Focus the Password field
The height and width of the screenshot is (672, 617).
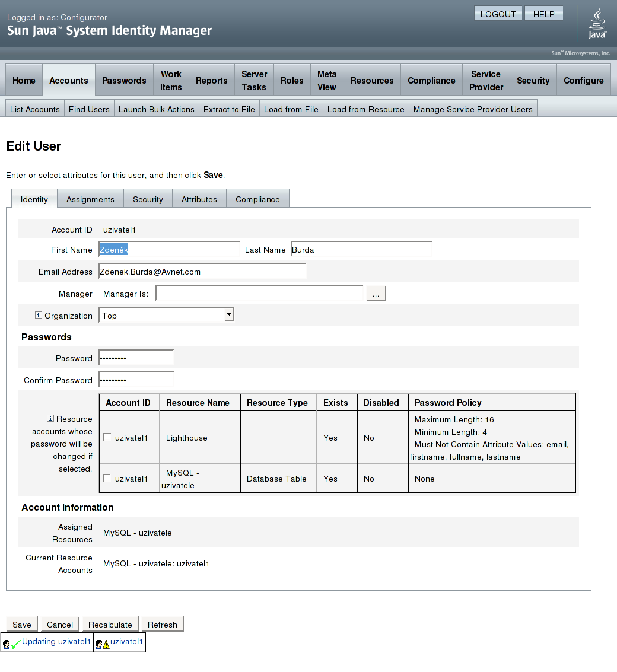coord(136,358)
